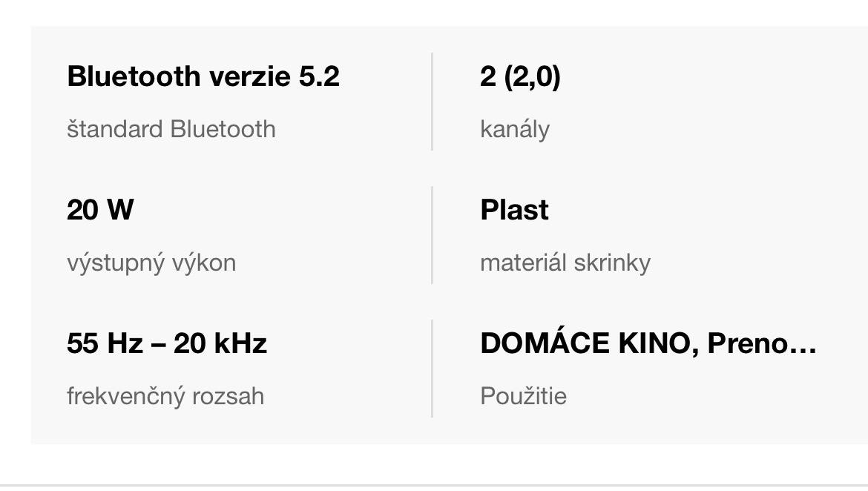Select the 'Plast' material value

click(514, 210)
